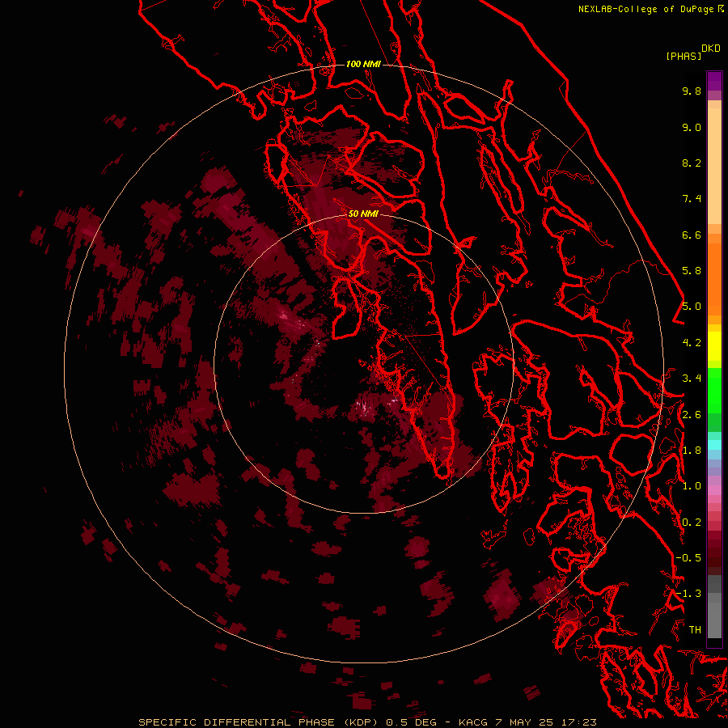Screen dimensions: 728x728
Task: Click the -1.3 scale label
Action: [x=688, y=594]
